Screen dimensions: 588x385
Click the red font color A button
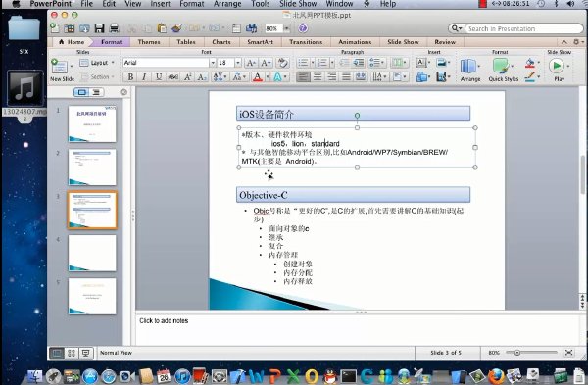[x=258, y=77]
